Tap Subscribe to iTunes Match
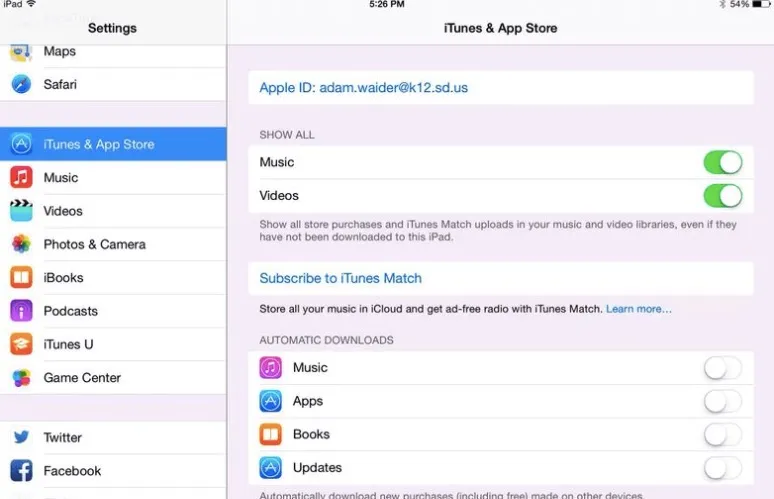774x499 pixels. coord(501,278)
